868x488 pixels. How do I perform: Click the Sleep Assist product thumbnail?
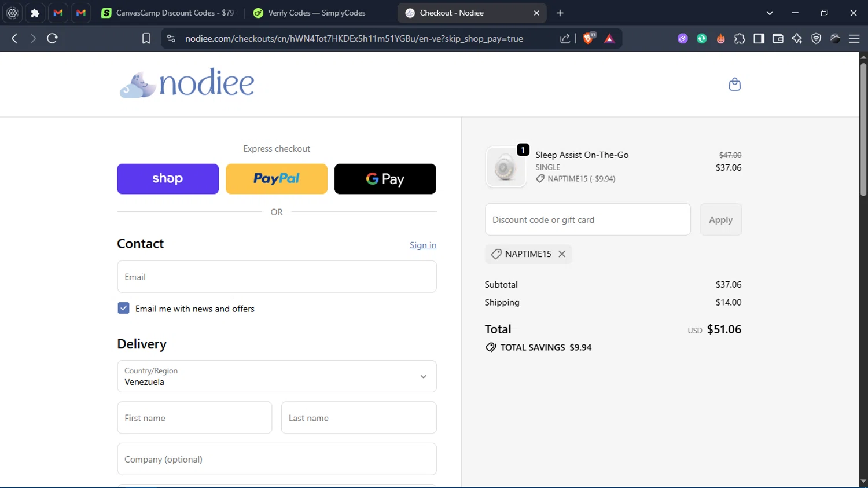click(506, 167)
